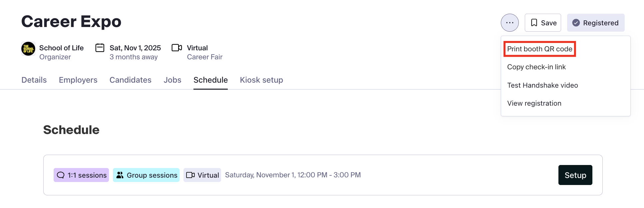
Task: Click the camera icon in the Virtual tag
Action: point(190,175)
